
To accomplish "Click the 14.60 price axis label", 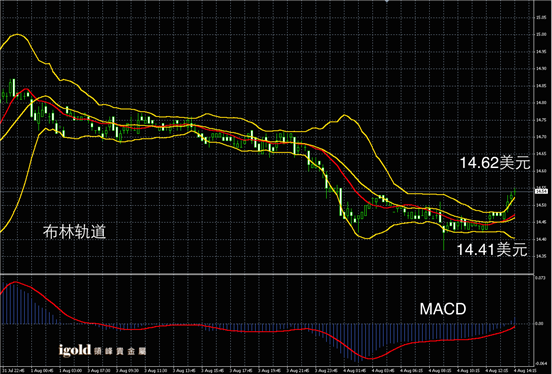I will (x=541, y=171).
